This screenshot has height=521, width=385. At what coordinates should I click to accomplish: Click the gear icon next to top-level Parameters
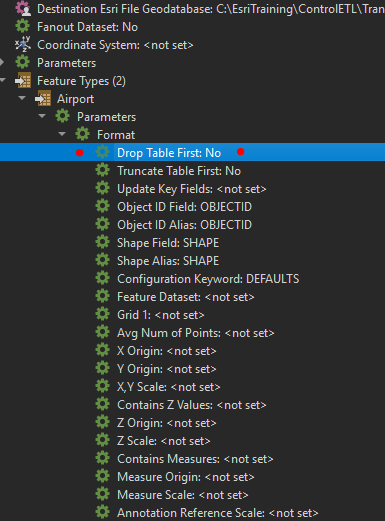(23, 63)
